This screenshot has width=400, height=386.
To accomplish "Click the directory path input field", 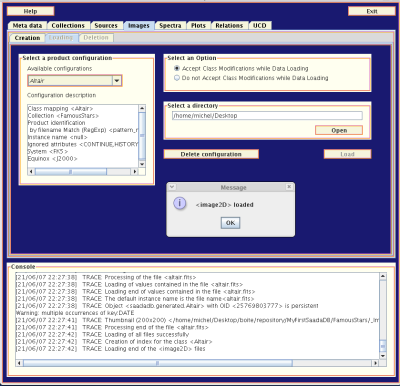I will coord(267,116).
